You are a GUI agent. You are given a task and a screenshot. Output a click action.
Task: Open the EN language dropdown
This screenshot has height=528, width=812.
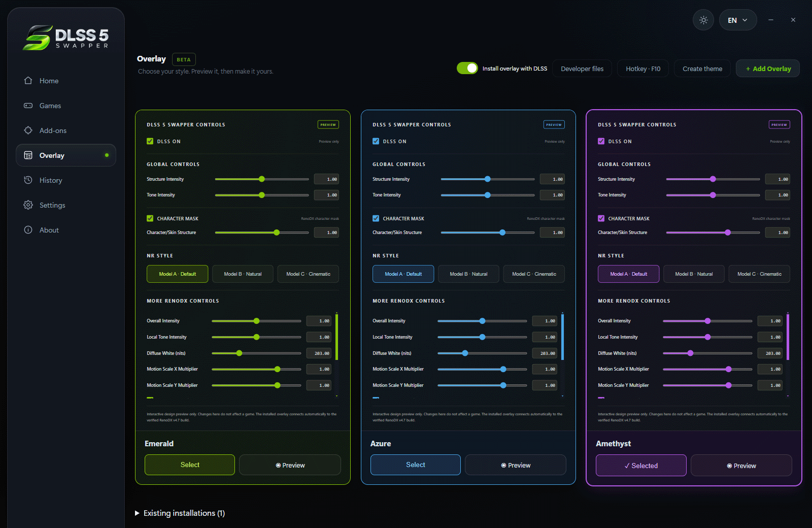(x=738, y=20)
